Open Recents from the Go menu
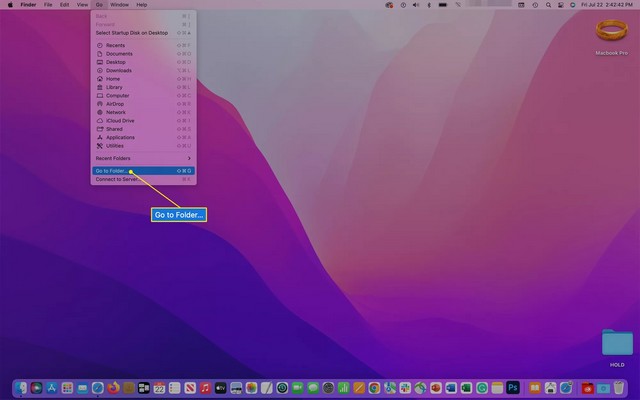Image resolution: width=640 pixels, height=400 pixels. point(115,45)
